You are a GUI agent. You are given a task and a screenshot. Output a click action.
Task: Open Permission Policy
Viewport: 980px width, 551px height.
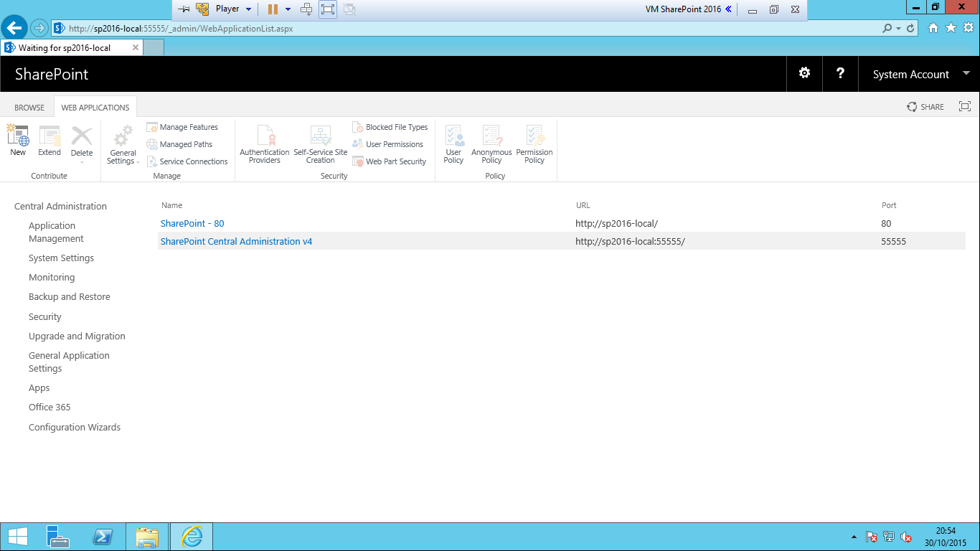pyautogui.click(x=534, y=145)
